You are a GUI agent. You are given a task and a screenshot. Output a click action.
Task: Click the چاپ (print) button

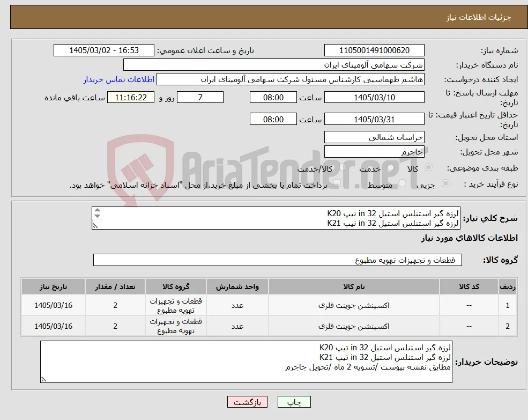(294, 402)
